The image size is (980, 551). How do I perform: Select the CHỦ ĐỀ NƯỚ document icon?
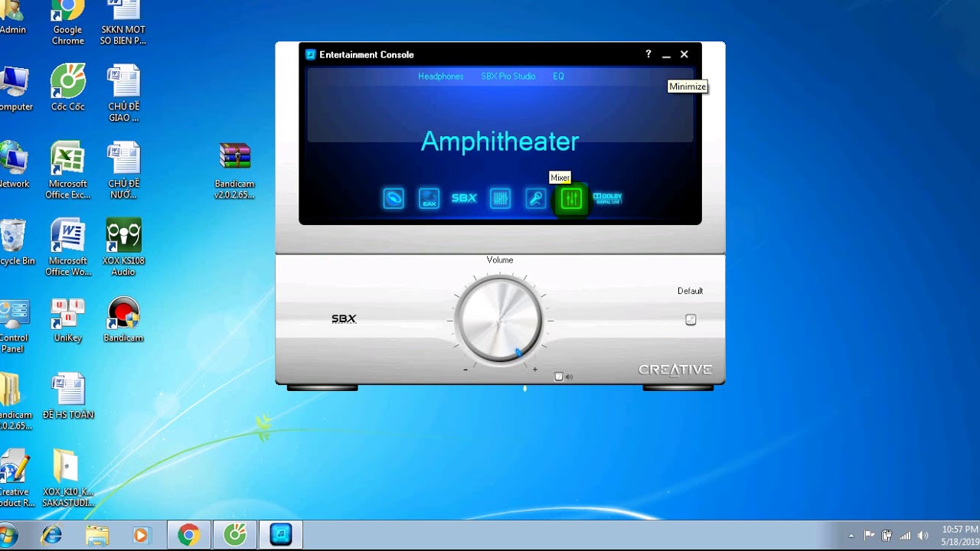123,171
